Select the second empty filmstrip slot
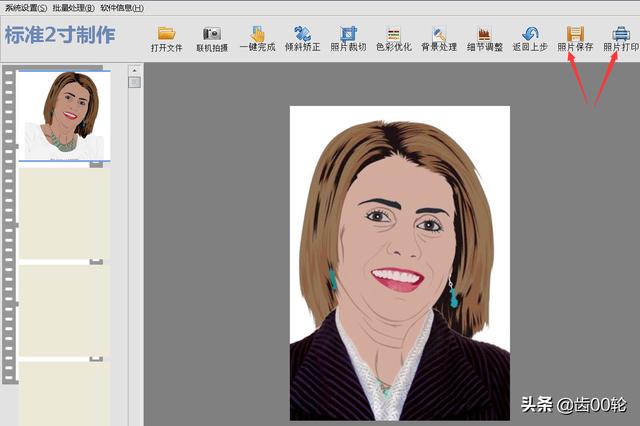The image size is (640, 426). point(64,212)
